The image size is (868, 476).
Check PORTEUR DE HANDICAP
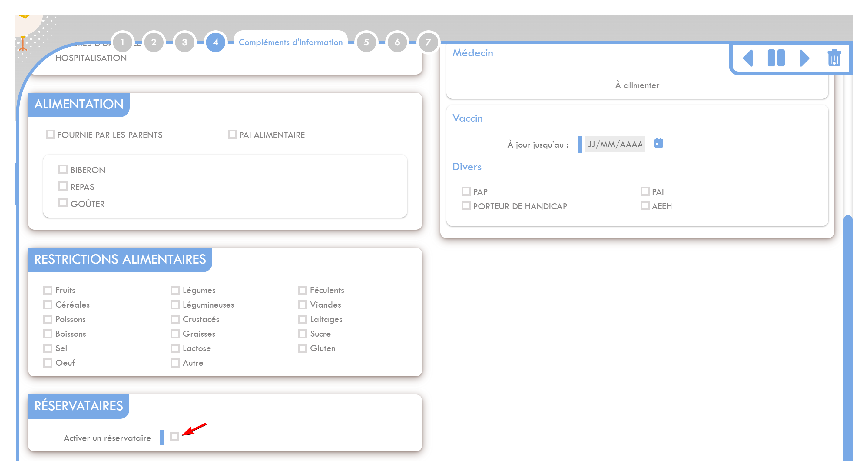coord(466,206)
